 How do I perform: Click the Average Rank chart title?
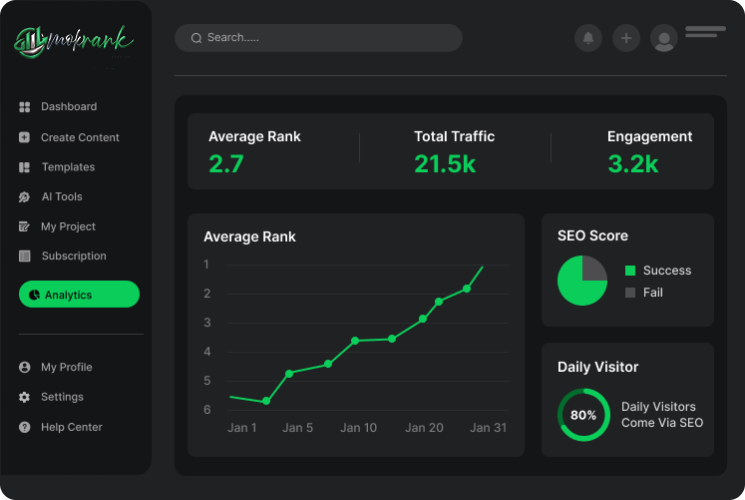pyautogui.click(x=249, y=237)
